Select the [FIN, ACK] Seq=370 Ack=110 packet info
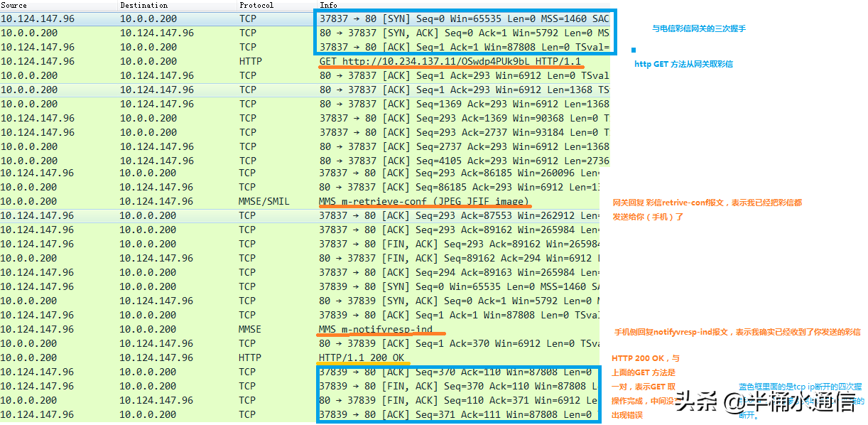 (458, 386)
